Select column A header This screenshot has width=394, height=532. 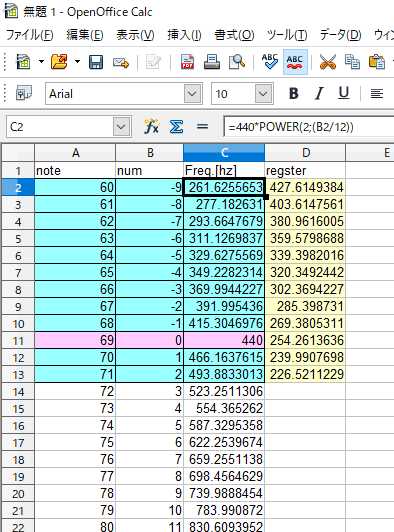click(75, 153)
